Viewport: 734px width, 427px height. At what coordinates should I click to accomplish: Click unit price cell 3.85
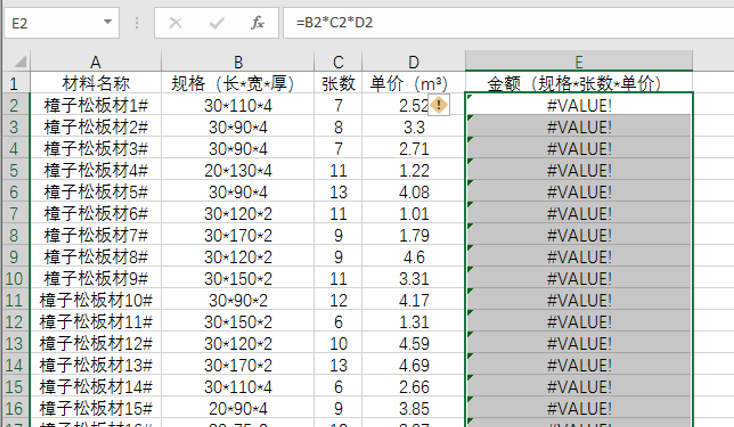click(x=413, y=408)
